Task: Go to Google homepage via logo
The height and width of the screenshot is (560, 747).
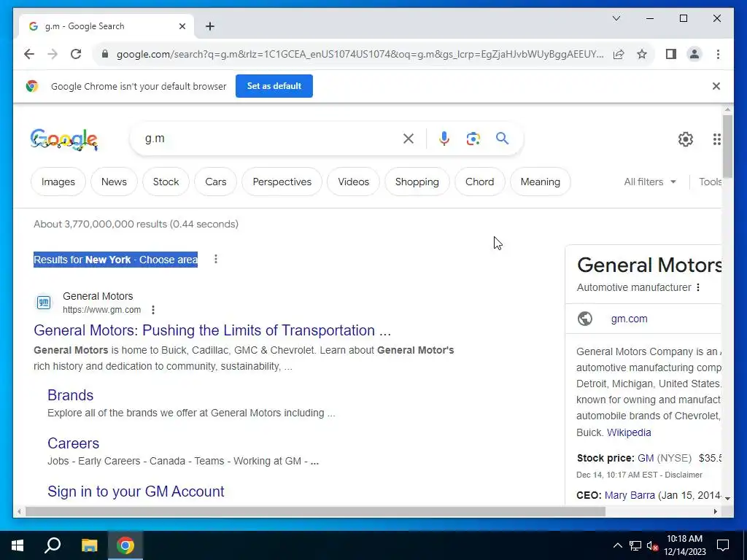Action: 64,139
